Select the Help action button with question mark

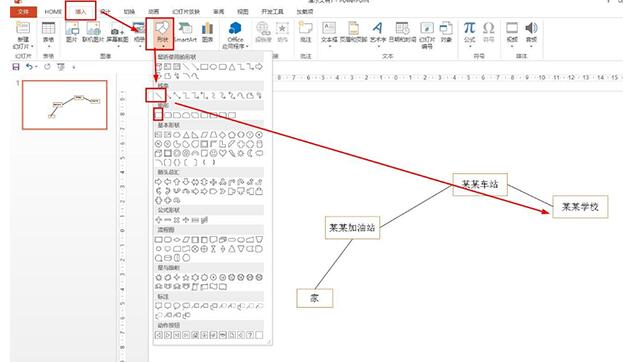(250, 335)
